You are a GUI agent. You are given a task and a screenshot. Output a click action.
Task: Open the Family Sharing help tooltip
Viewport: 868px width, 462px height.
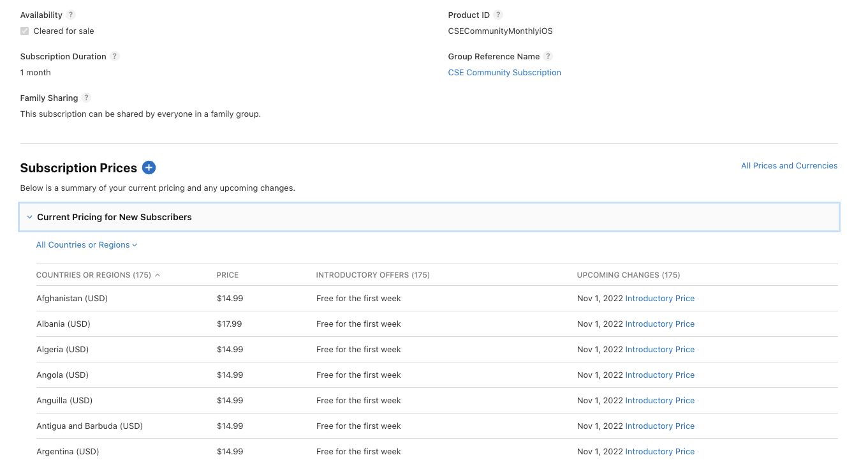[87, 98]
